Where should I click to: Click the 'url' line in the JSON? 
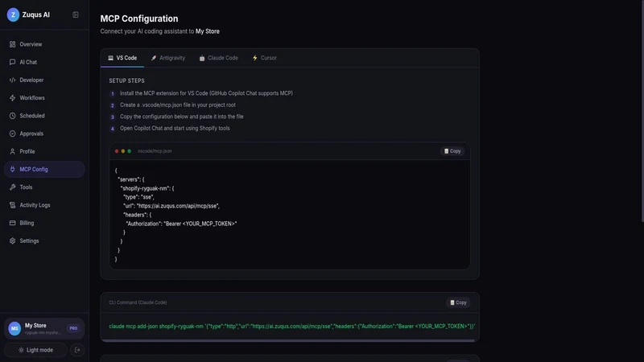coord(171,206)
